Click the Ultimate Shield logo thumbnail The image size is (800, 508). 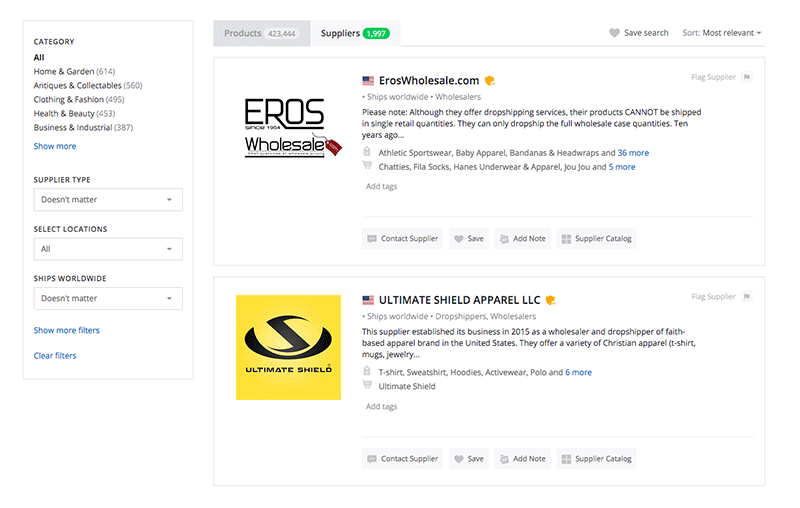point(288,347)
